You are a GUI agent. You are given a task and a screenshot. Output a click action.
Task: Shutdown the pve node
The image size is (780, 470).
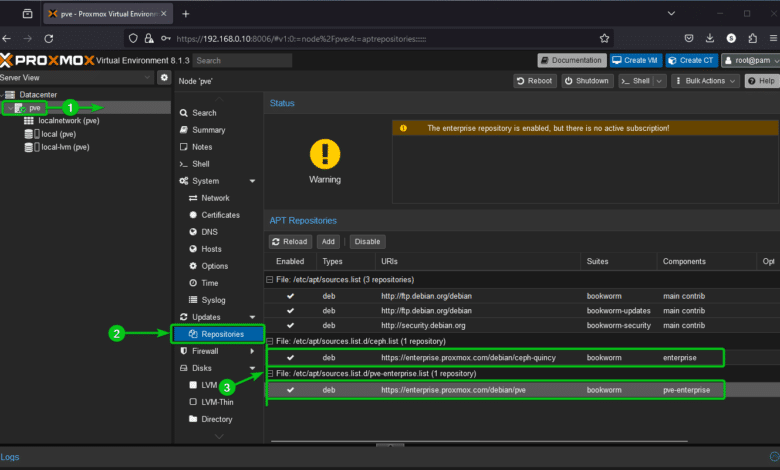point(587,81)
